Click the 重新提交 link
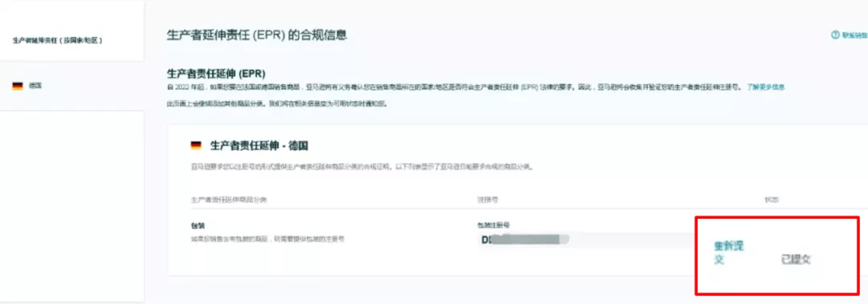Viewport: 868px width, 304px height. (728, 253)
